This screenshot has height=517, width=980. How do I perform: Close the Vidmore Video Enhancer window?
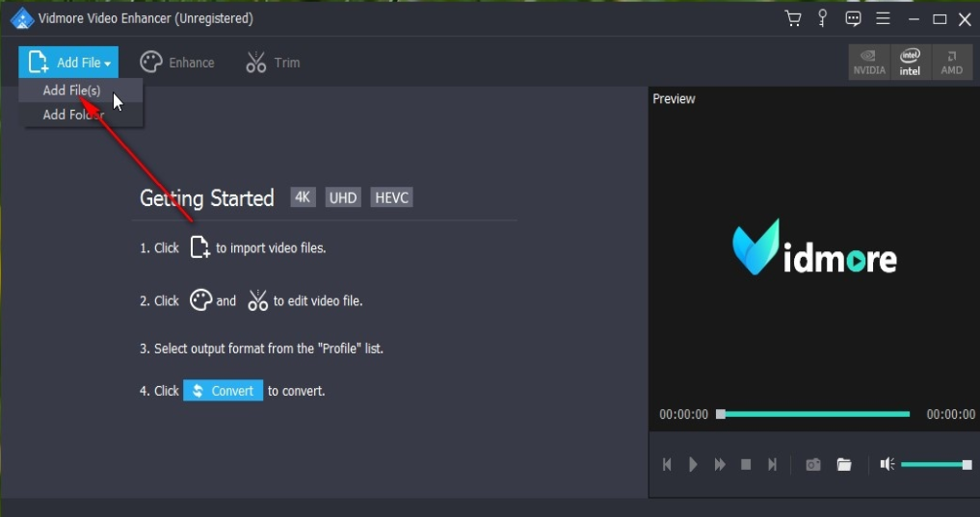pyautogui.click(x=965, y=19)
